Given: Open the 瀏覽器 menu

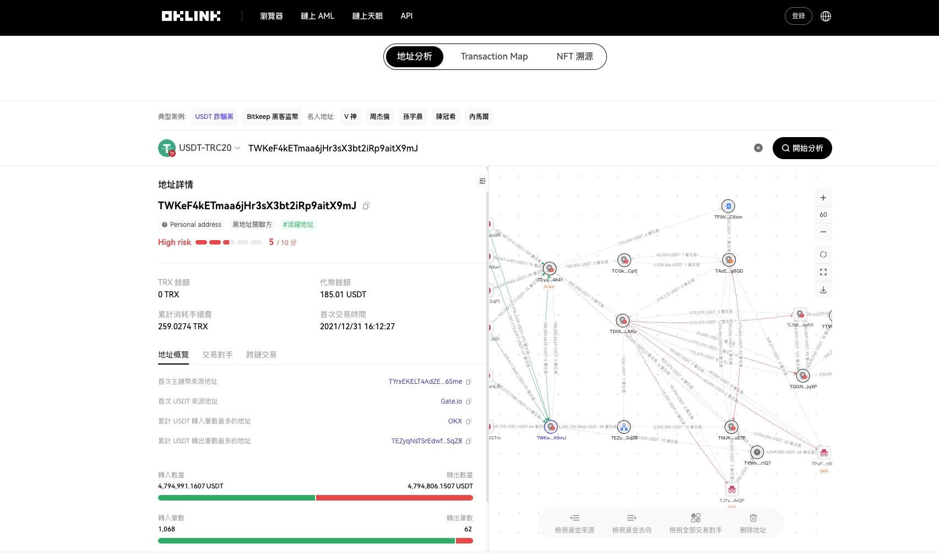Looking at the screenshot, I should [x=272, y=16].
